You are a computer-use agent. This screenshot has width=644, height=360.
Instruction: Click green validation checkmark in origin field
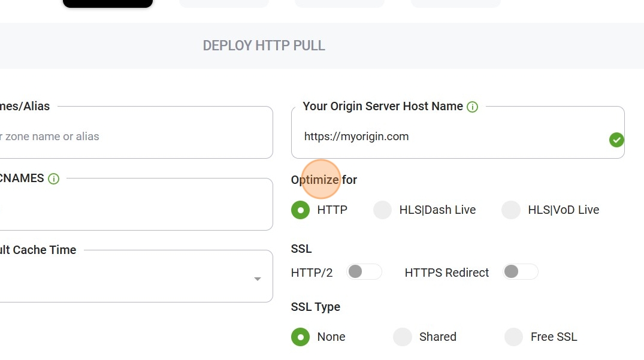[x=616, y=140]
